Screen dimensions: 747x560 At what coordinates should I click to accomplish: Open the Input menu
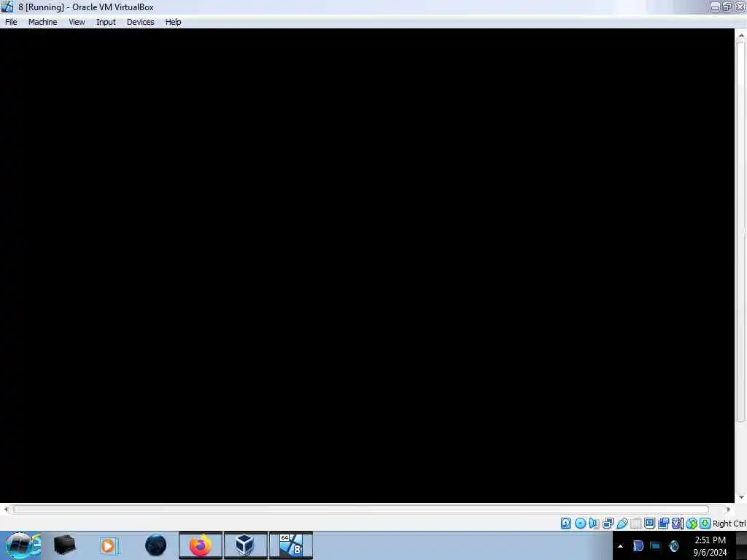click(106, 22)
